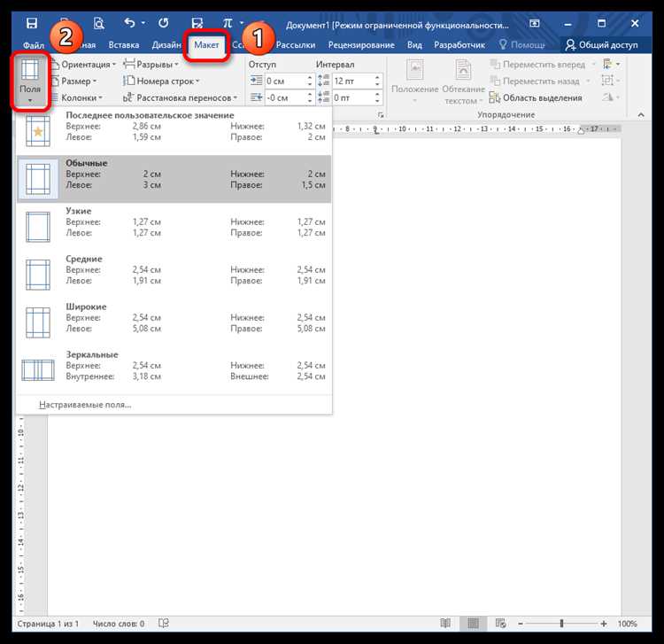Open the Файл tab

[x=34, y=45]
